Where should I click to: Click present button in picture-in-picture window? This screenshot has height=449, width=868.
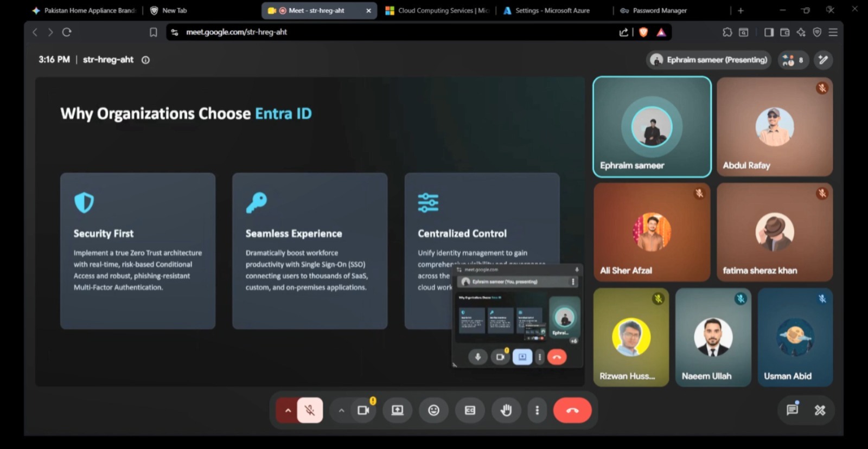(522, 357)
